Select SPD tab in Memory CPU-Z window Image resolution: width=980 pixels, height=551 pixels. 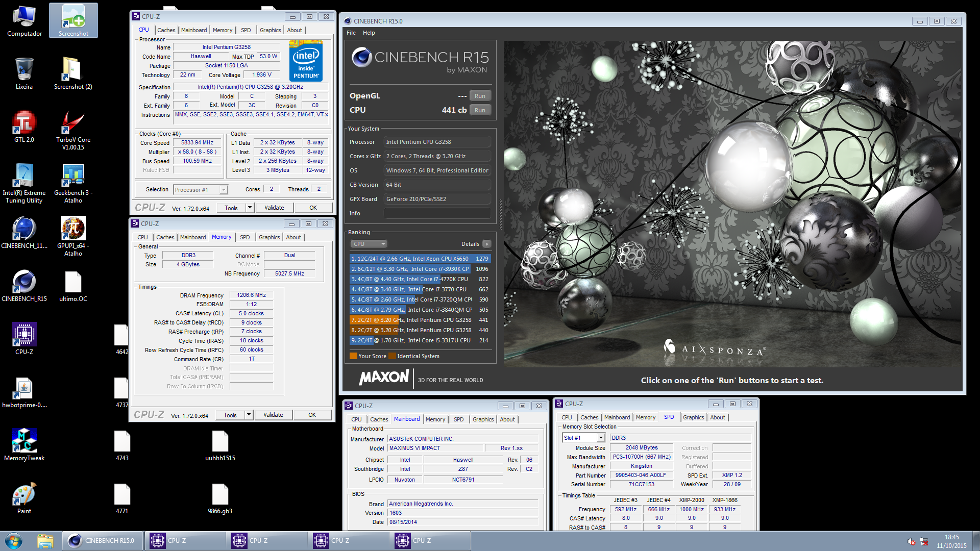pos(245,237)
